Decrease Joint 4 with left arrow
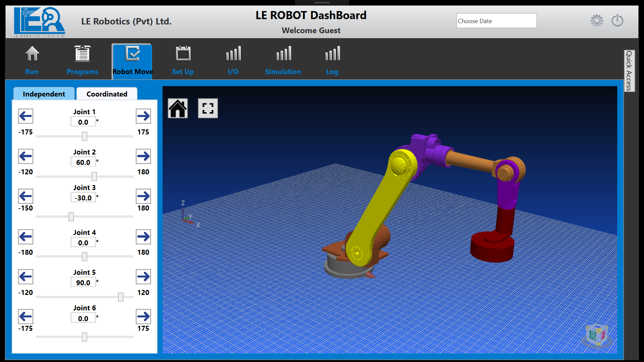Screen dimensions: 644x362 (26, 237)
